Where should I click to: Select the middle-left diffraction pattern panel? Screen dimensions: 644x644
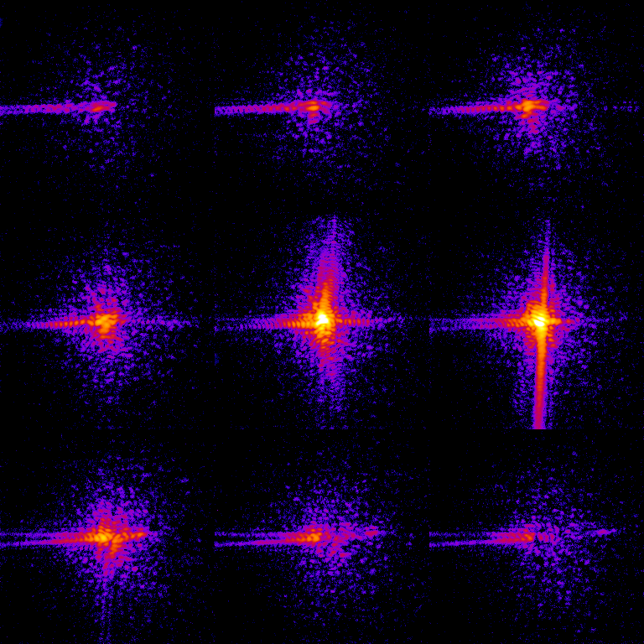(107, 322)
